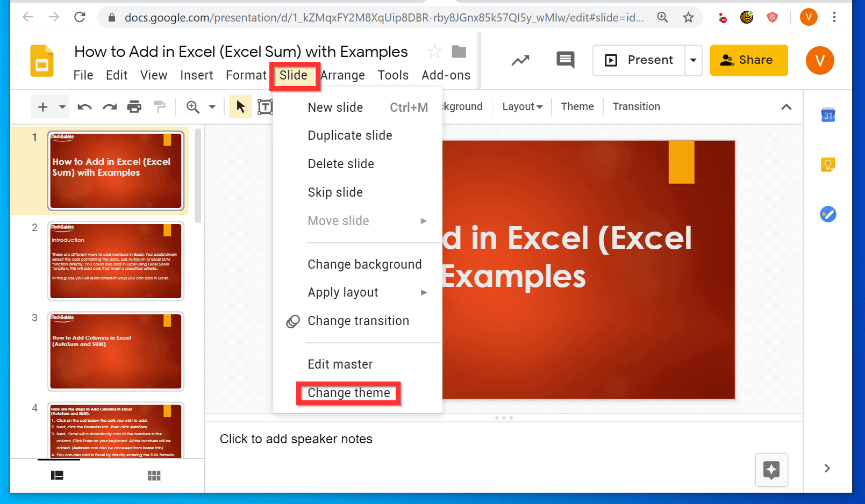Open Google Calendar from the side panel
Screen dimensions: 865x504
click(828, 114)
